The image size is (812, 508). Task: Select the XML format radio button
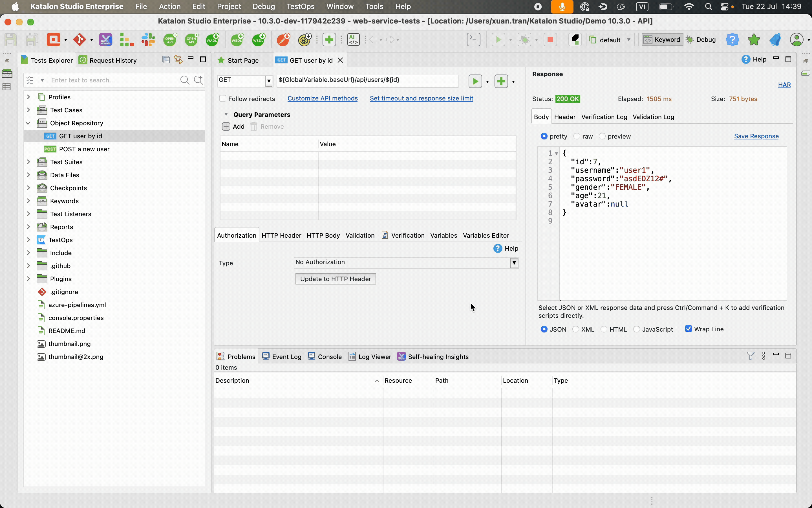point(575,329)
